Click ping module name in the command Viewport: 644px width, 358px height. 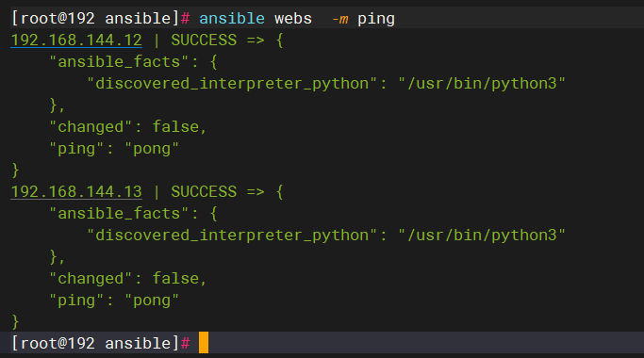pyautogui.click(x=376, y=19)
